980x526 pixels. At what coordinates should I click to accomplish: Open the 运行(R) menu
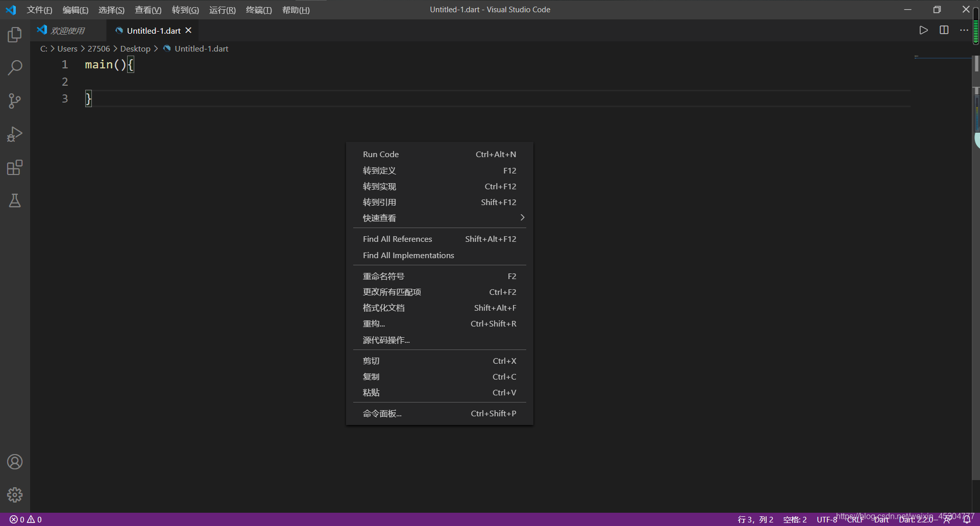click(223, 10)
